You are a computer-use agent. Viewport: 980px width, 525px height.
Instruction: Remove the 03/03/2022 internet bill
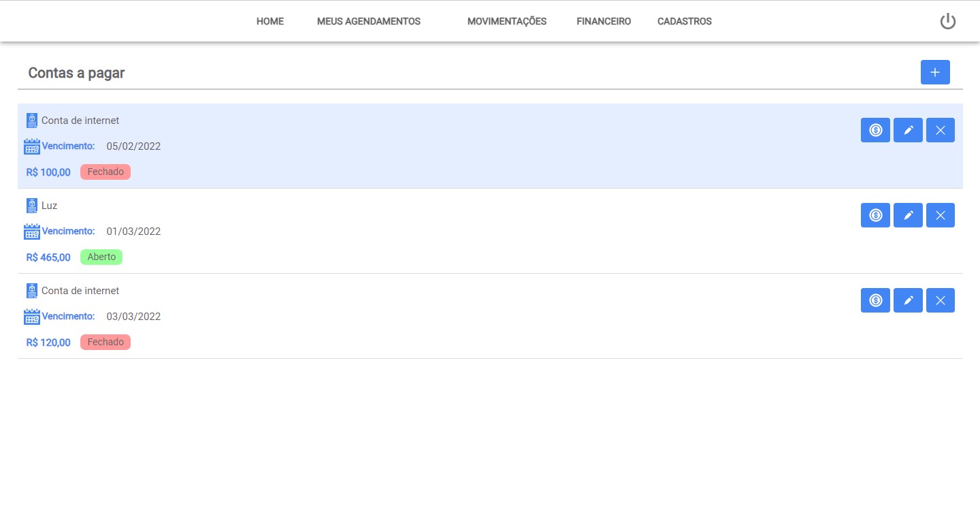coord(941,300)
